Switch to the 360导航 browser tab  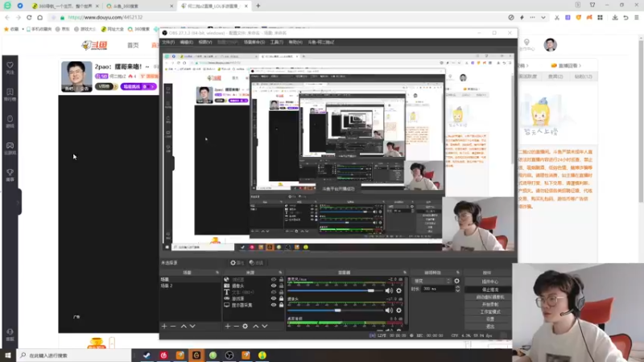pyautogui.click(x=66, y=6)
